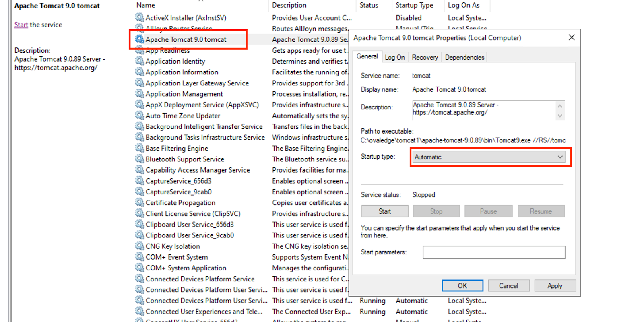Click the Bluetooth Support Service gear icon
The image size is (644, 322).
click(x=140, y=159)
